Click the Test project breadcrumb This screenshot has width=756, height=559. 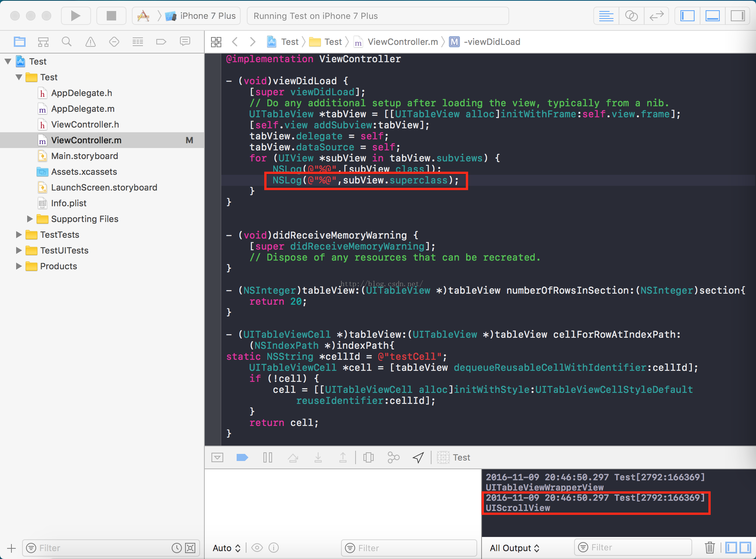pyautogui.click(x=283, y=42)
